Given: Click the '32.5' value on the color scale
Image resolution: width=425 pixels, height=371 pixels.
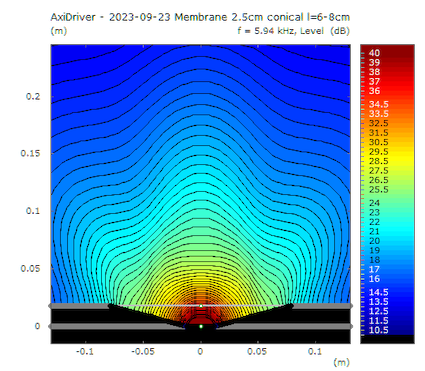Looking at the screenshot, I should pyautogui.click(x=378, y=123).
